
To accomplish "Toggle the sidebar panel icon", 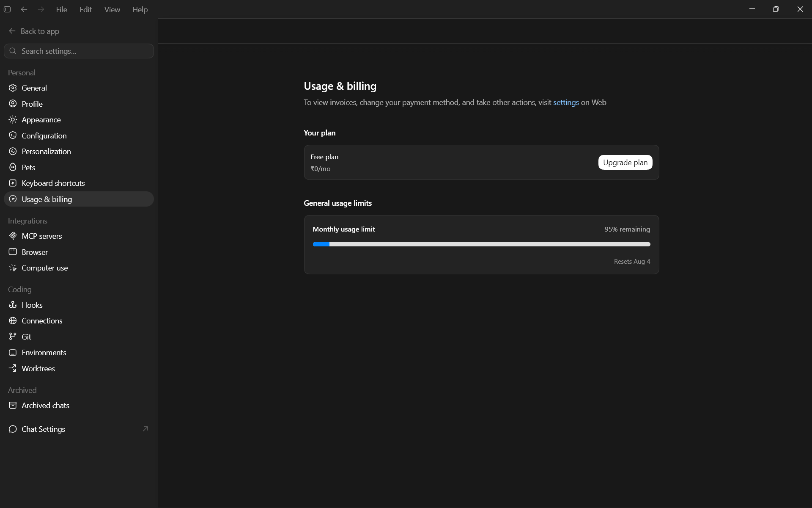I will point(7,9).
